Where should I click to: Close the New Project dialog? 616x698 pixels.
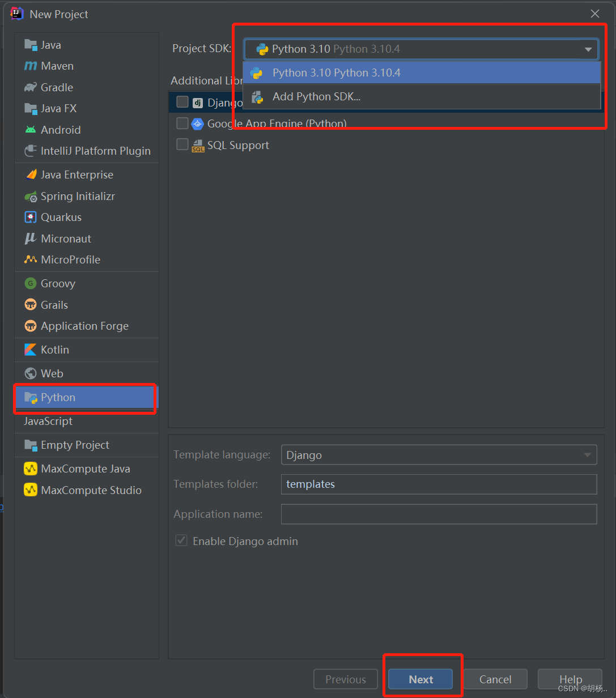595,14
